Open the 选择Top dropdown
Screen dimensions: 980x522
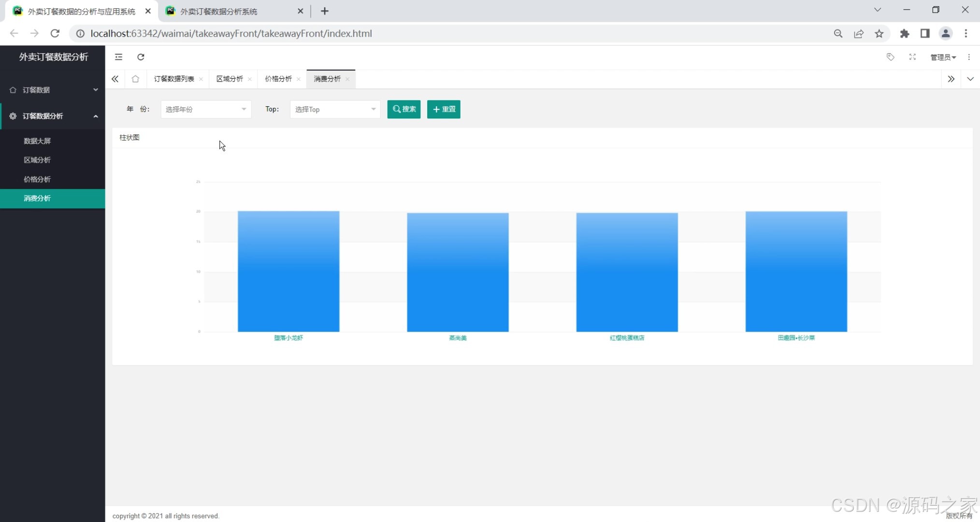coord(335,109)
